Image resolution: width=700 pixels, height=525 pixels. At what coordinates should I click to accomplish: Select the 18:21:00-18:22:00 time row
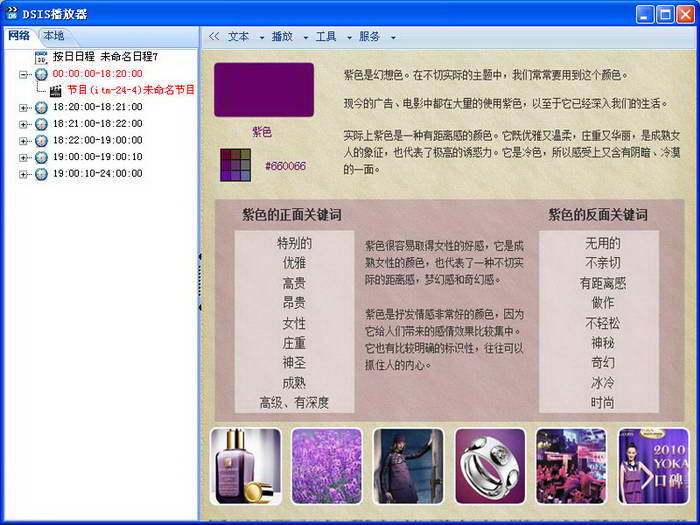[x=98, y=124]
